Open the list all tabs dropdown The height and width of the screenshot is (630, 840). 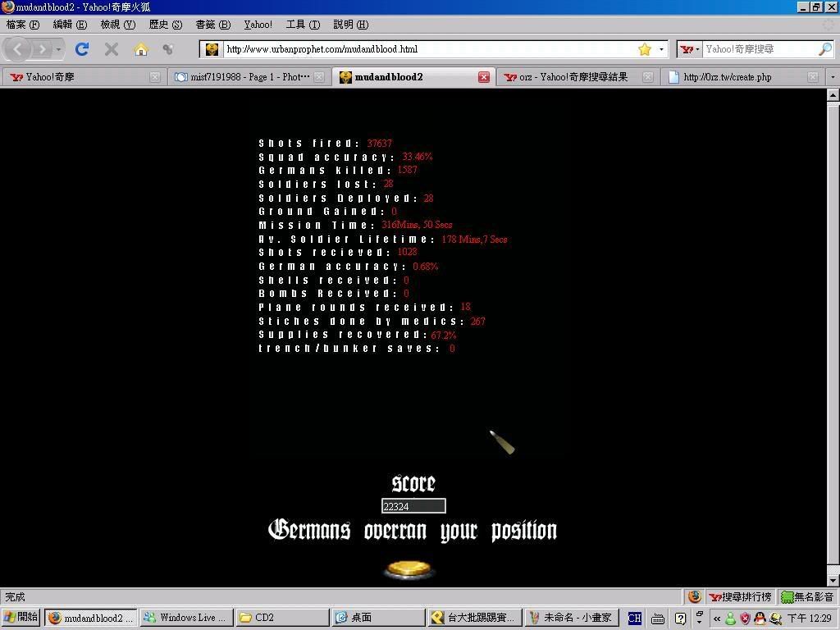(x=832, y=77)
